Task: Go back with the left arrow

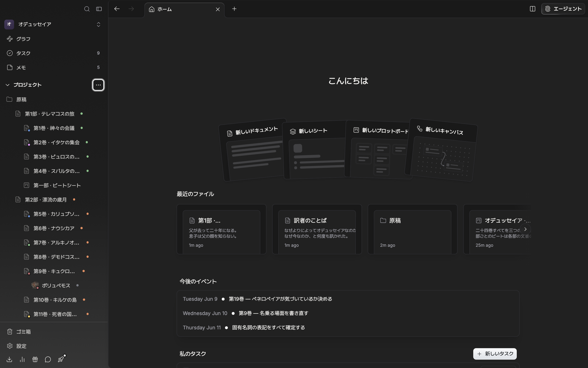Action: pyautogui.click(x=117, y=9)
